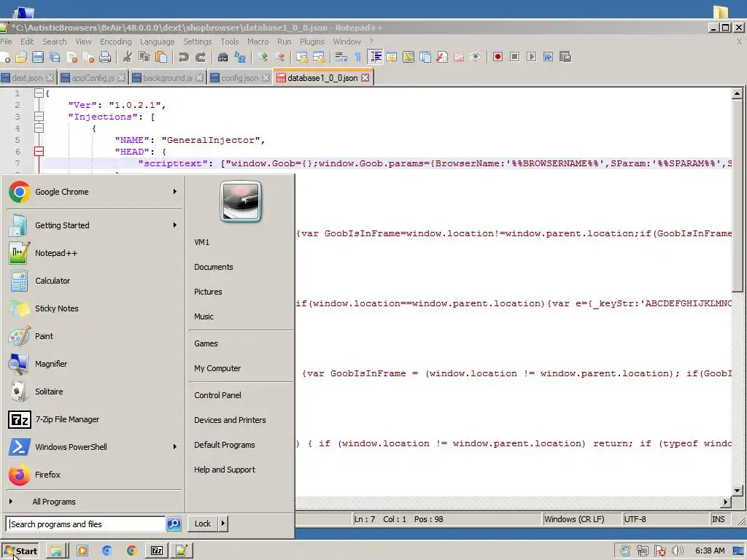Open the Plugins menu
This screenshot has height=560, width=747.
(x=311, y=42)
